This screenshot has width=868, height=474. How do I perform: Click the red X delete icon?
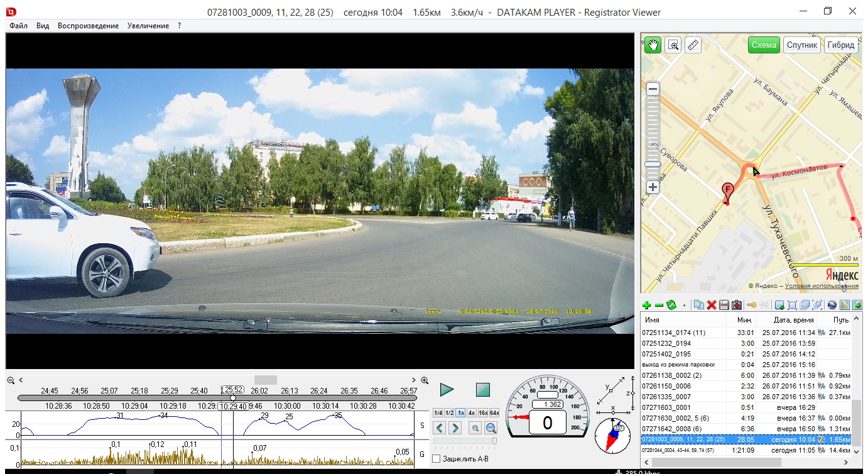pos(712,306)
